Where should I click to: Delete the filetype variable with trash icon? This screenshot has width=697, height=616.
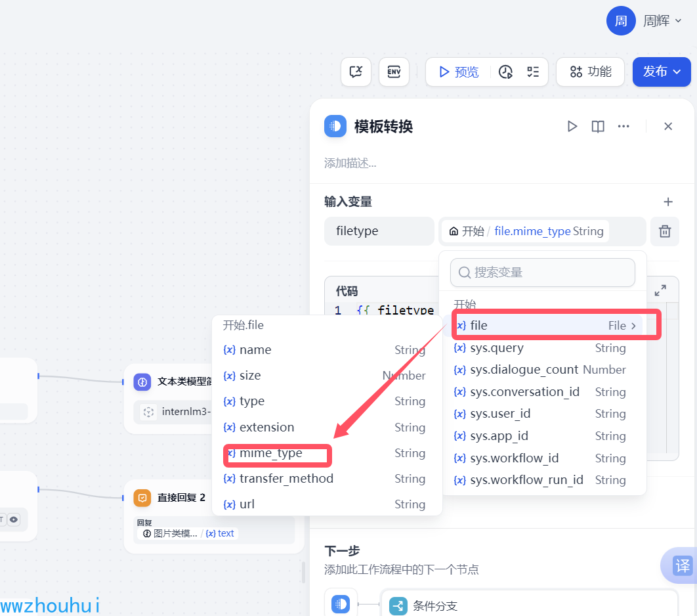tap(665, 231)
